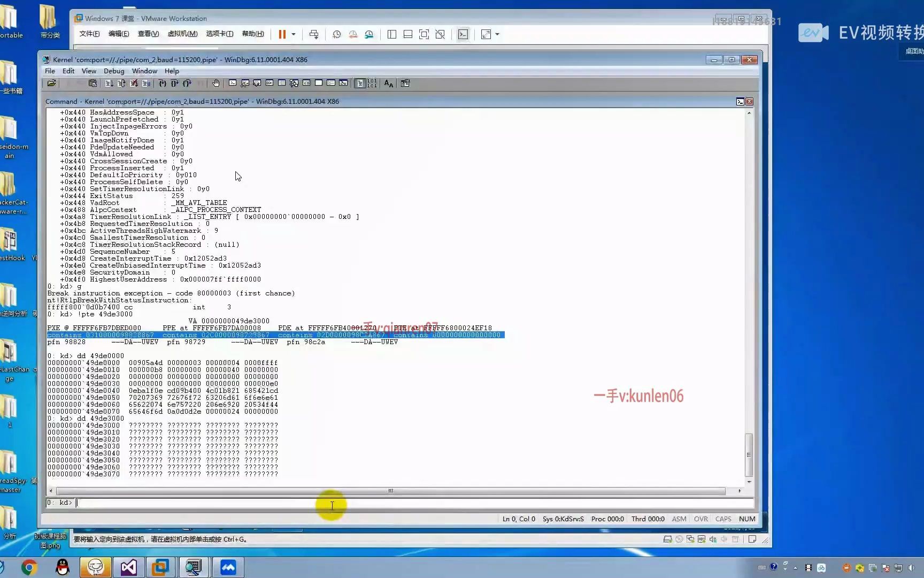924x578 pixels.
Task: Open the WinDbg Edit menu
Action: click(x=68, y=71)
